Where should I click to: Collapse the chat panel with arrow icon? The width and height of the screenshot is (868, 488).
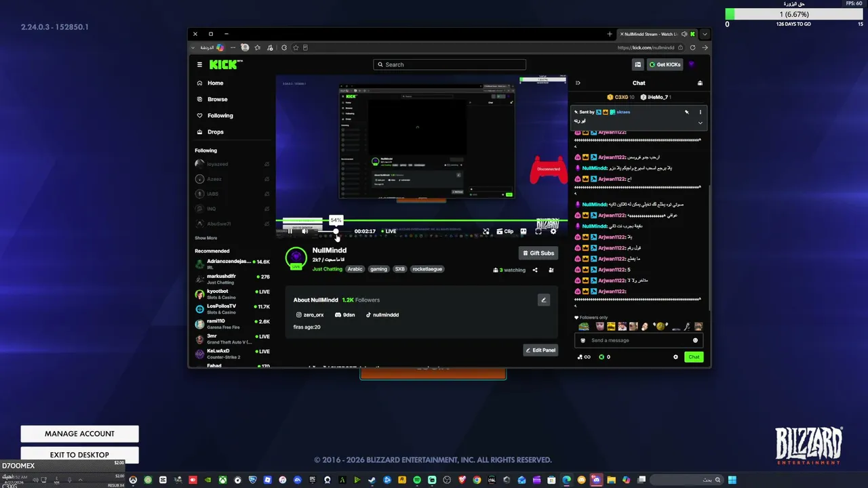click(578, 83)
